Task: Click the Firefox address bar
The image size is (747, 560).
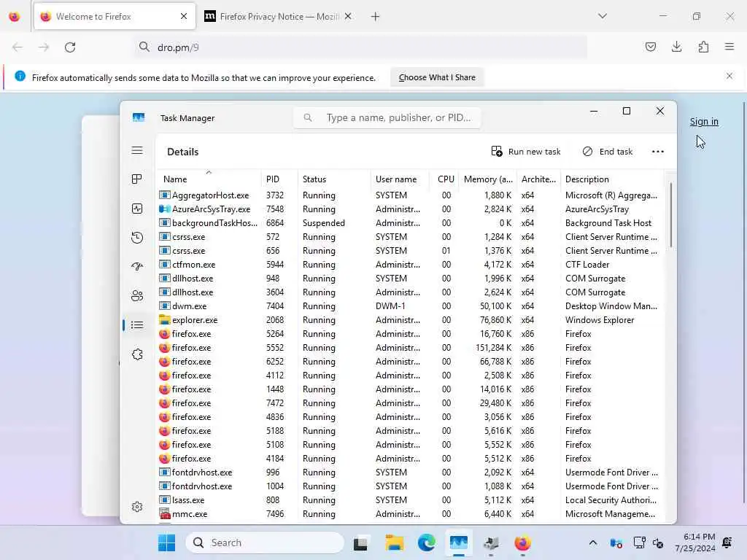Action: (x=360, y=47)
